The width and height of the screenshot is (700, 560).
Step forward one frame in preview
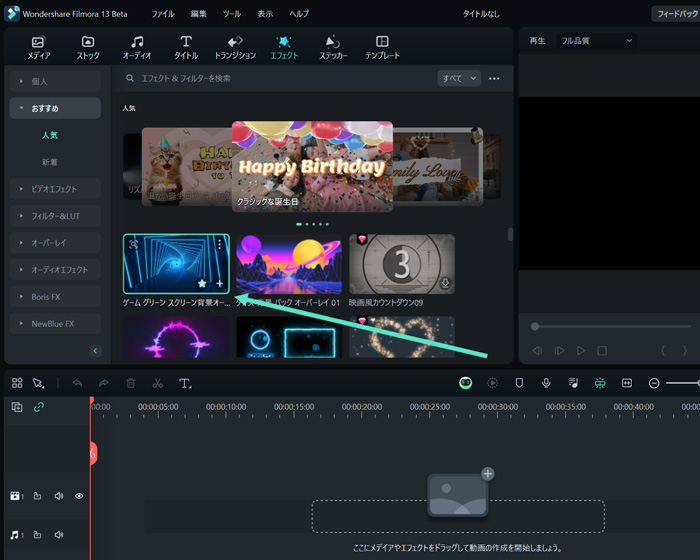(559, 351)
